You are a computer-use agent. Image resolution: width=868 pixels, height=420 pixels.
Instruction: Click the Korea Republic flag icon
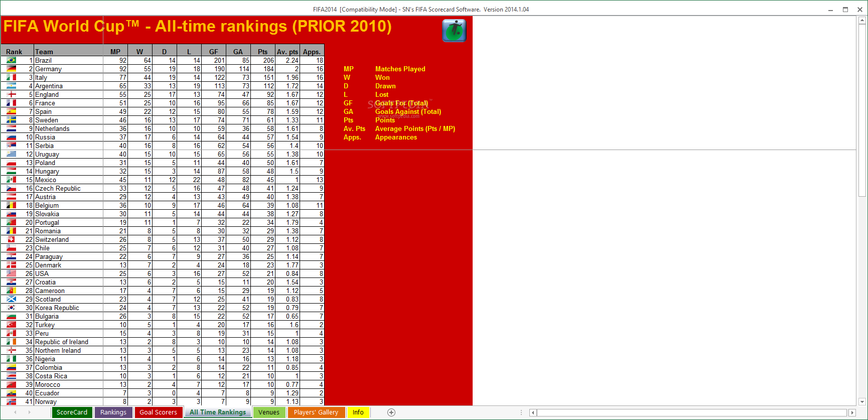(x=11, y=308)
